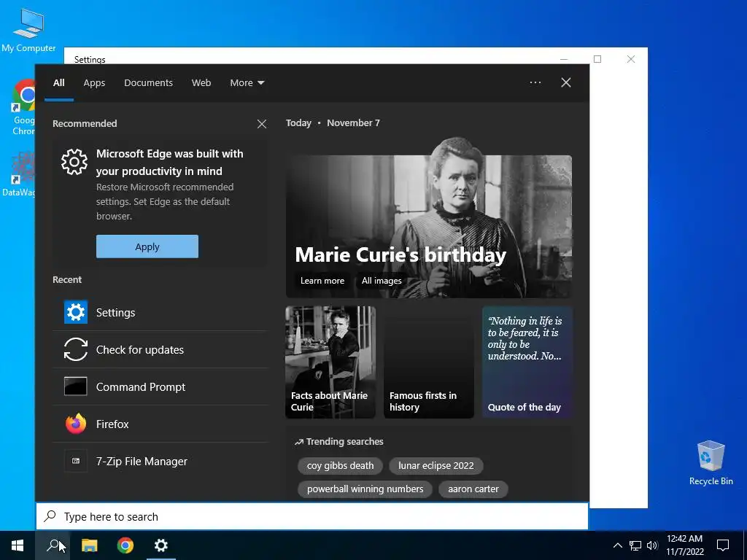The height and width of the screenshot is (560, 747).
Task: Open network status tray icon
Action: tap(635, 545)
